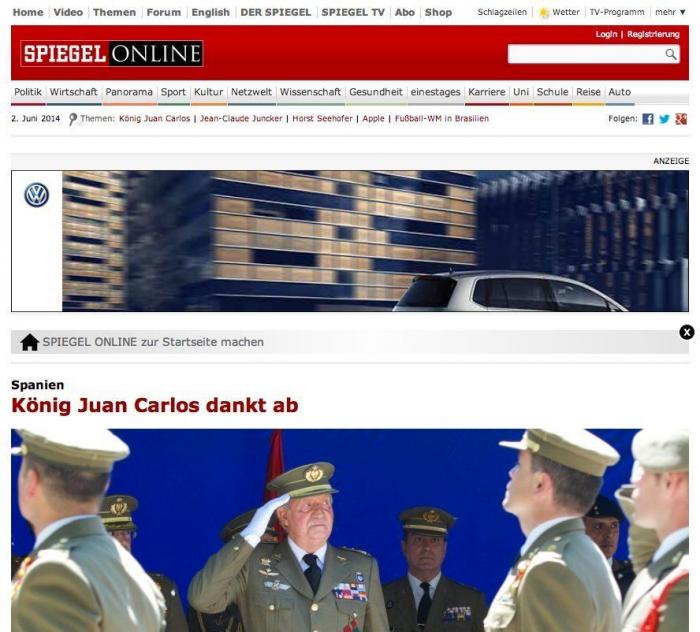Image resolution: width=700 pixels, height=632 pixels.
Task: Click the Themen pin icon
Action: coord(73,119)
